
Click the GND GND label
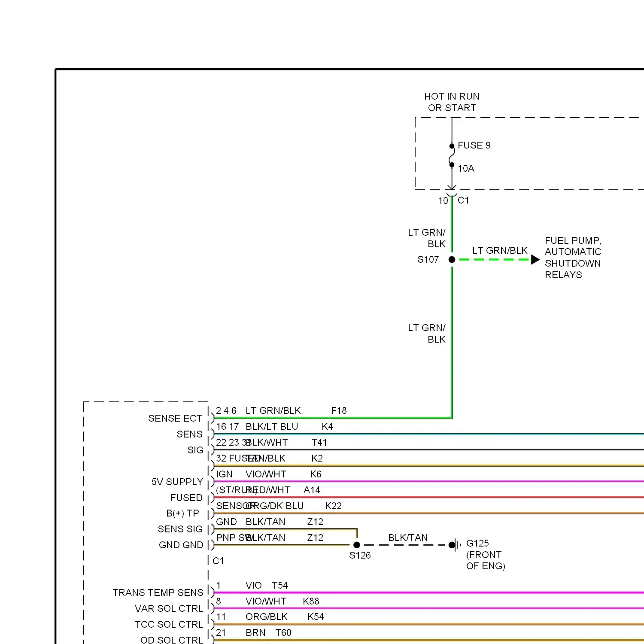coord(181,545)
